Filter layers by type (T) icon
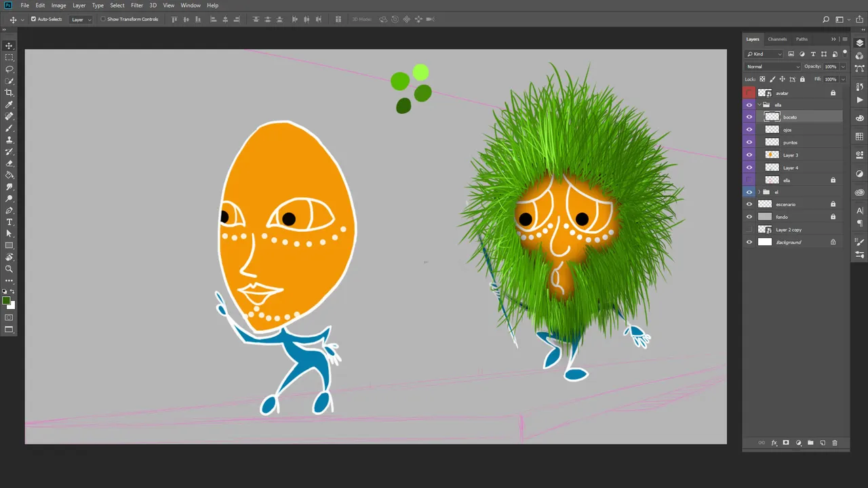The height and width of the screenshot is (488, 868). click(x=813, y=54)
